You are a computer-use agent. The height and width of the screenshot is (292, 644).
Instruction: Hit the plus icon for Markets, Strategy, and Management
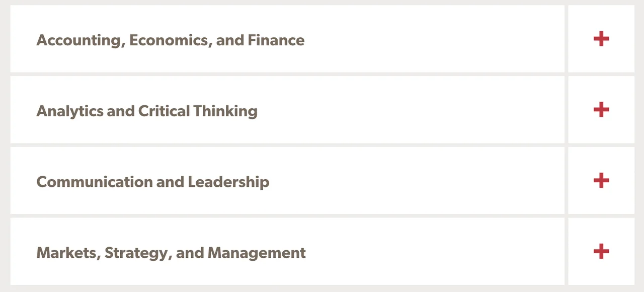pos(601,251)
